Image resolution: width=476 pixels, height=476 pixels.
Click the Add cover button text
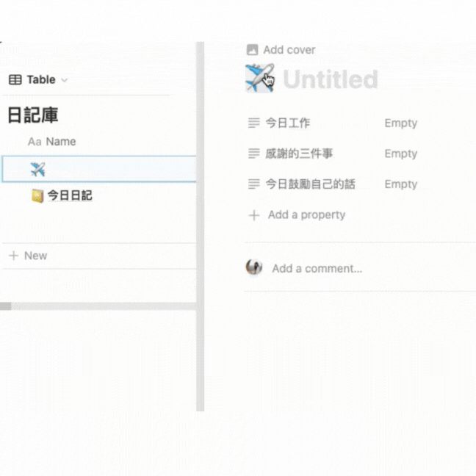[289, 50]
